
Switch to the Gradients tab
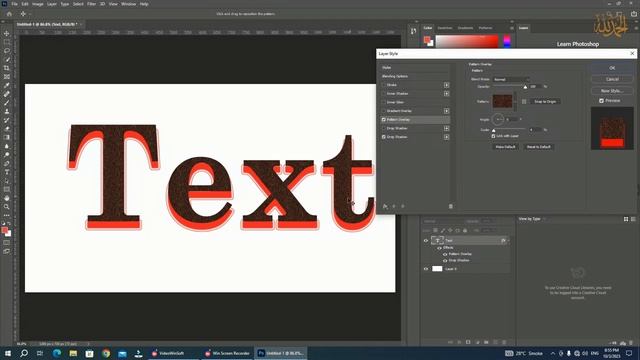(x=465, y=28)
